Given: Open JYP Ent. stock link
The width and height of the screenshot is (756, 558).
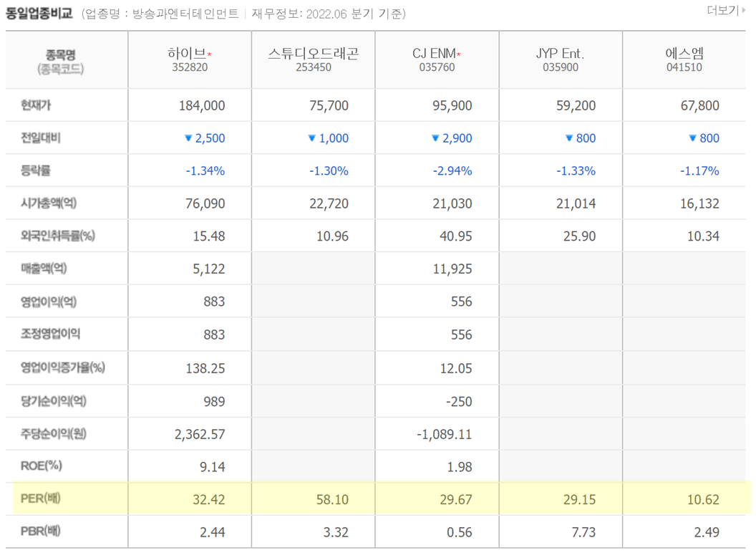Looking at the screenshot, I should 561,54.
